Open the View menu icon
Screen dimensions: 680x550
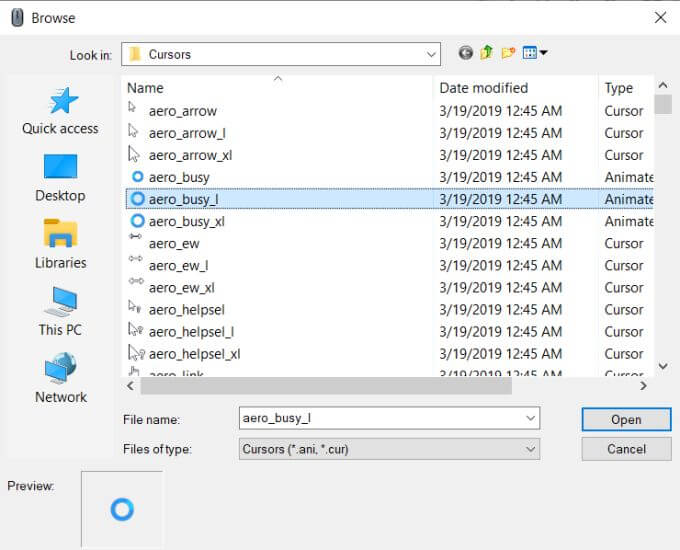[x=535, y=53]
